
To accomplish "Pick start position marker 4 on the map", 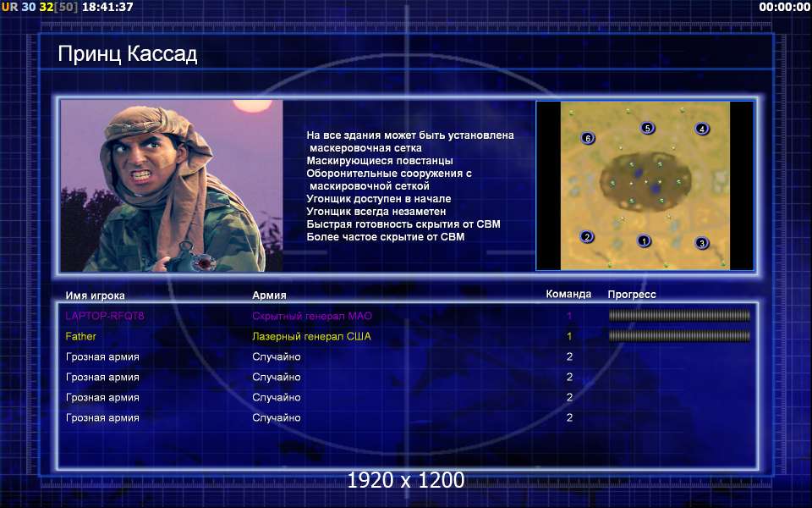I will coord(702,129).
